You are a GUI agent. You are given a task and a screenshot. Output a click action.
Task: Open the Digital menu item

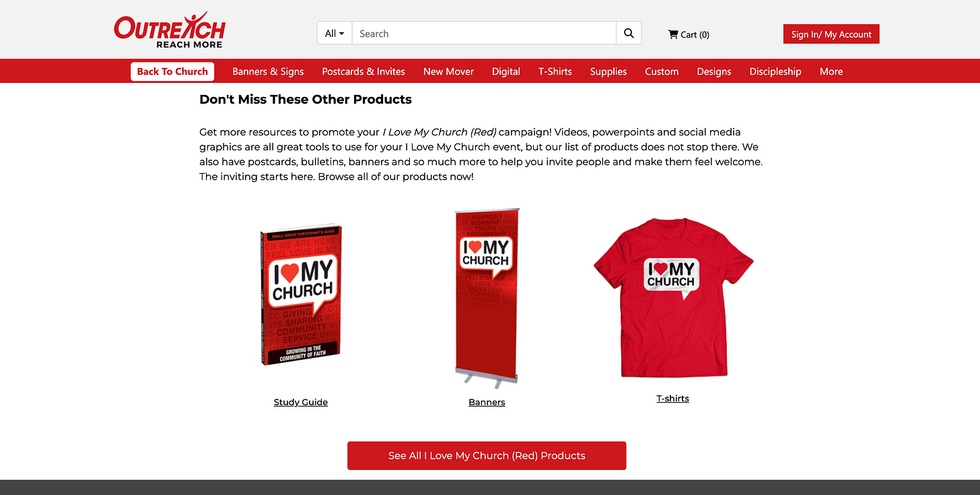(506, 71)
